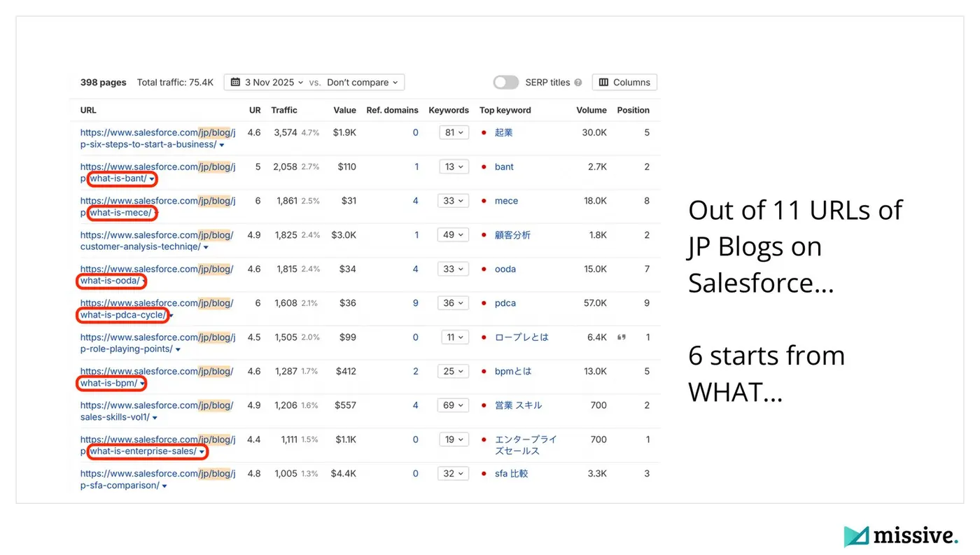Sort by the Position column header
The image size is (980, 555).
pos(633,110)
